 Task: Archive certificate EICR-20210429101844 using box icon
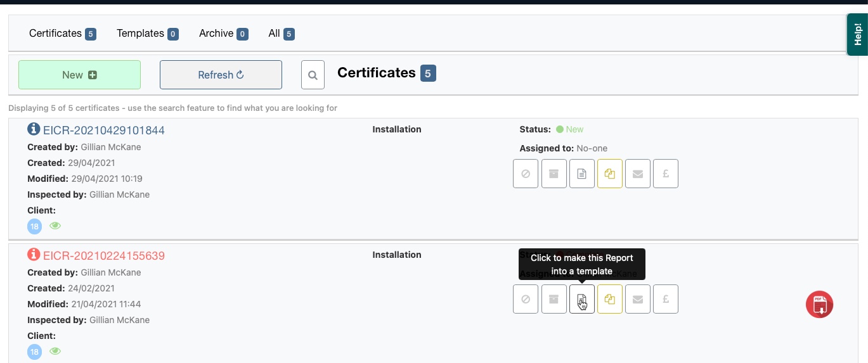coord(554,174)
